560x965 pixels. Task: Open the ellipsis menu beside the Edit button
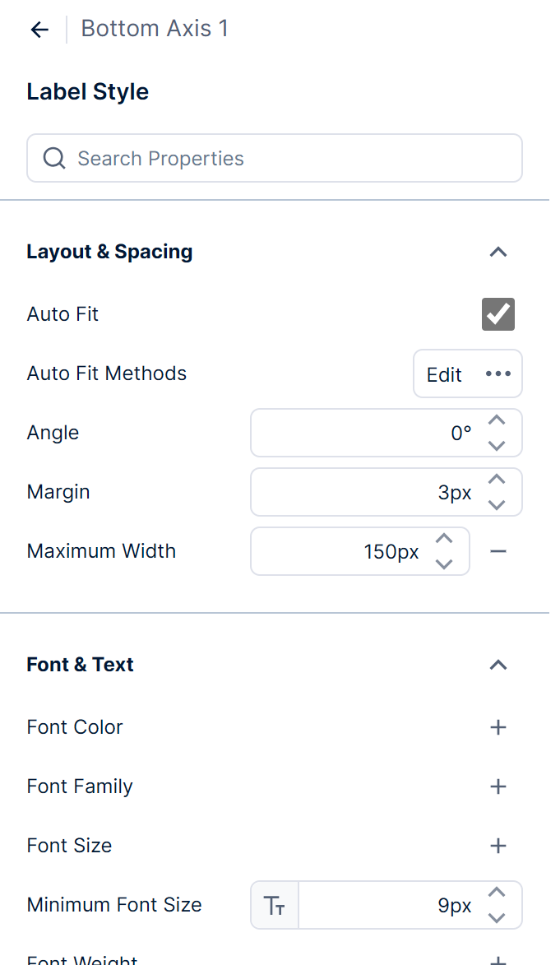498,373
